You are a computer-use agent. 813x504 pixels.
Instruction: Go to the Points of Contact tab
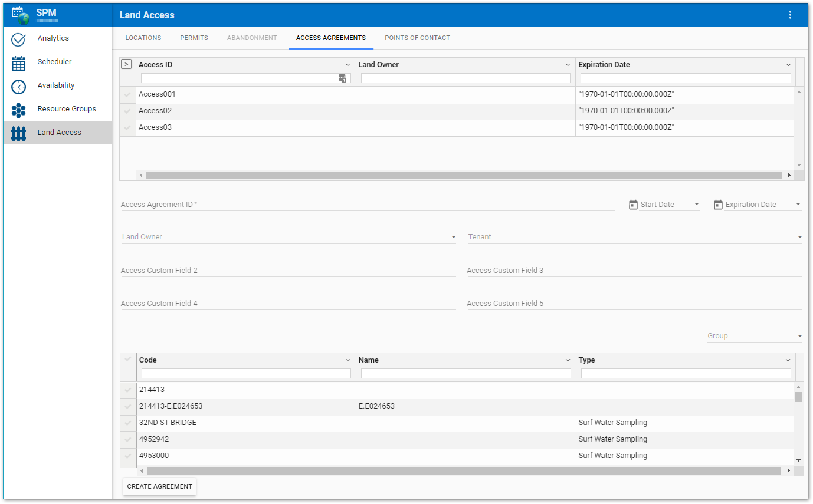click(417, 38)
